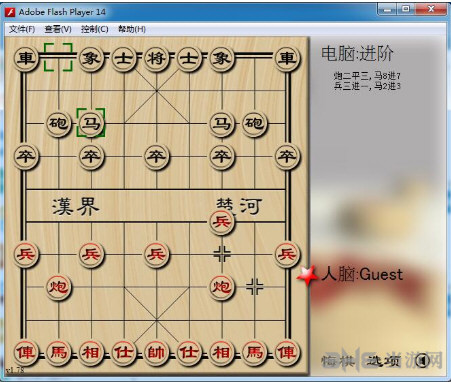Image resolution: width=451 pixels, height=382 pixels.
Task: Click the leftmost black 卒 on the edge
Action: tap(26, 156)
